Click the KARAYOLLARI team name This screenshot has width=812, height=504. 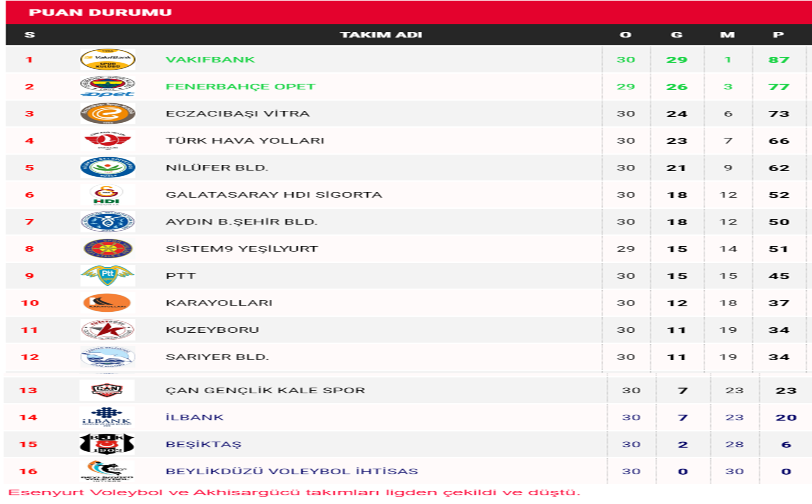[219, 303]
